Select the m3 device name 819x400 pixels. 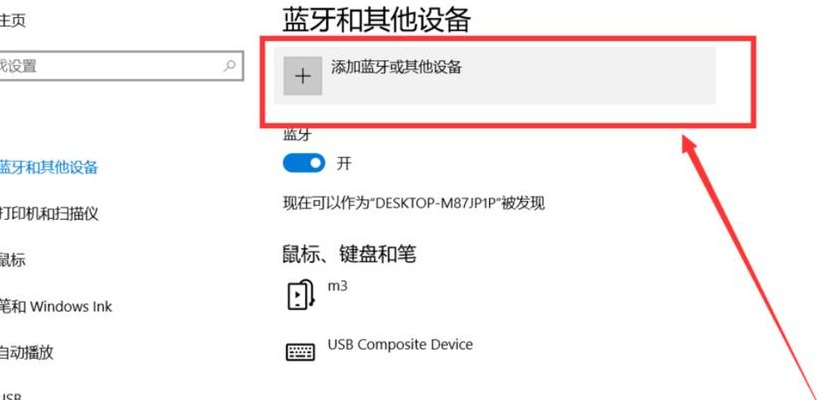pos(337,286)
